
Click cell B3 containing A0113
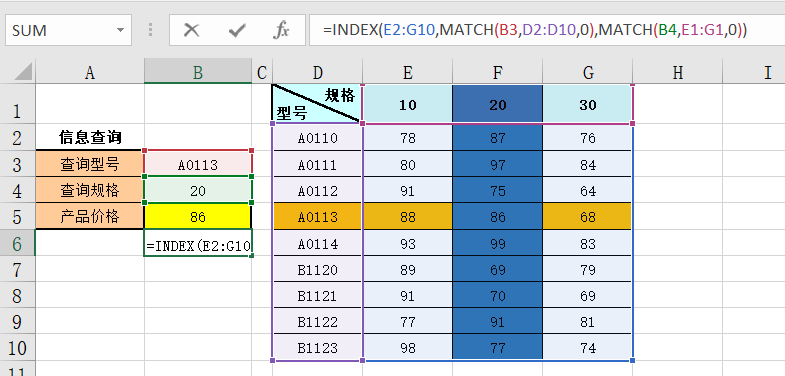(x=198, y=163)
